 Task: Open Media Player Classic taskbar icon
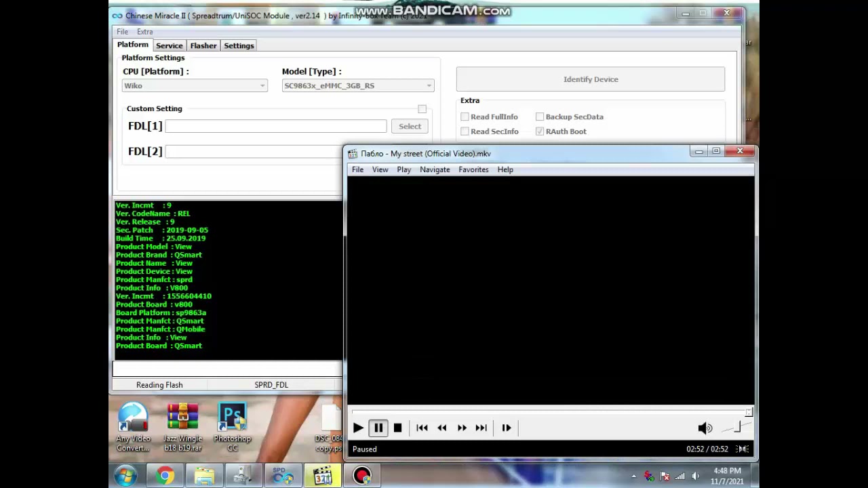[x=322, y=476]
